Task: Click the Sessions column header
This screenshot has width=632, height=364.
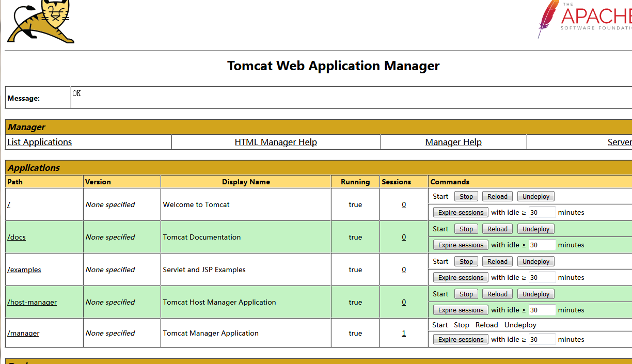Action: pyautogui.click(x=396, y=182)
